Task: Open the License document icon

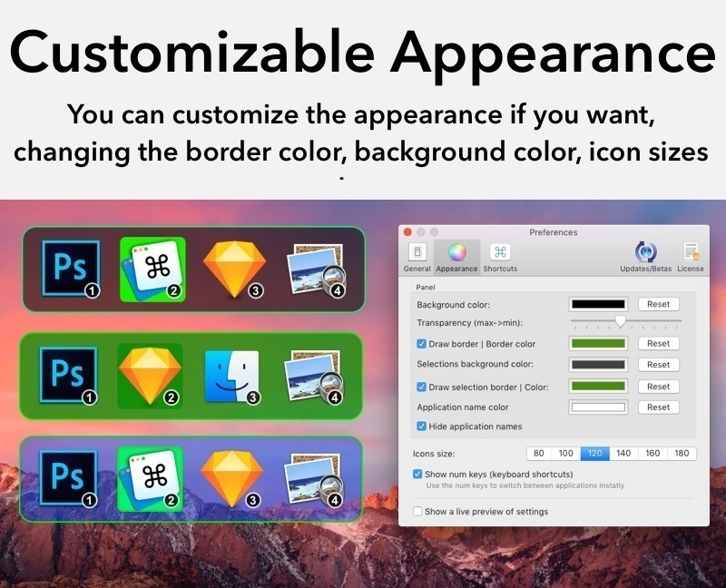Action: [x=691, y=251]
